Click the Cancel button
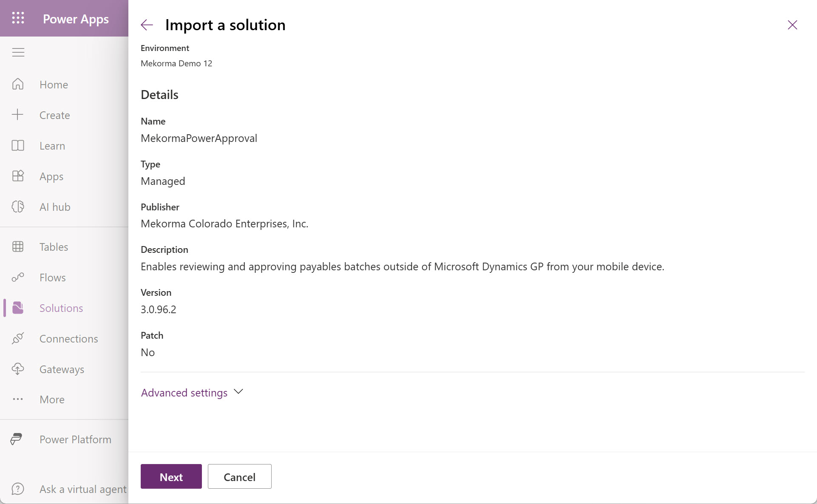The height and width of the screenshot is (504, 817). point(239,477)
